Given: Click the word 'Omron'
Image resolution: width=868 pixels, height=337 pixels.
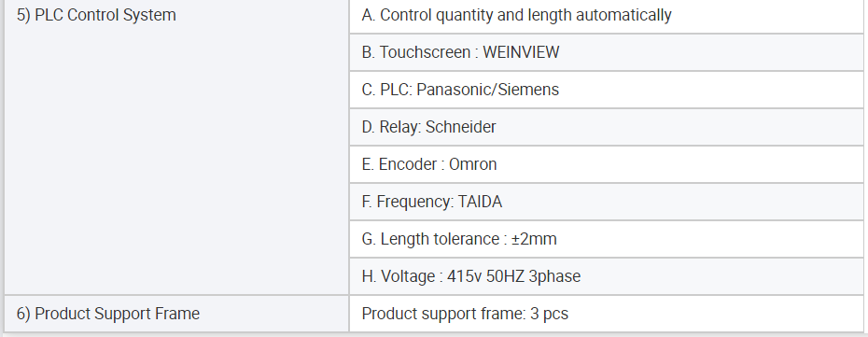Looking at the screenshot, I should coord(473,164).
